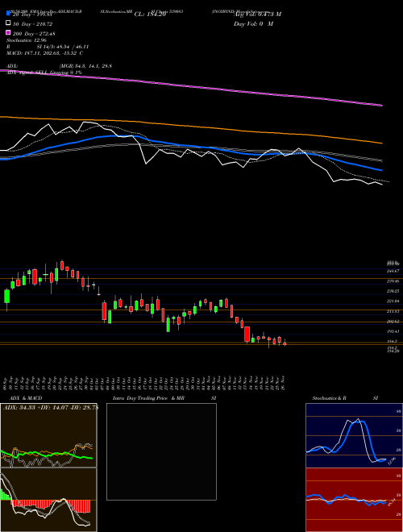Click the last candlestick dated 26 Nov
Image resolution: width=403 pixels, height=532 pixels.
click(285, 343)
